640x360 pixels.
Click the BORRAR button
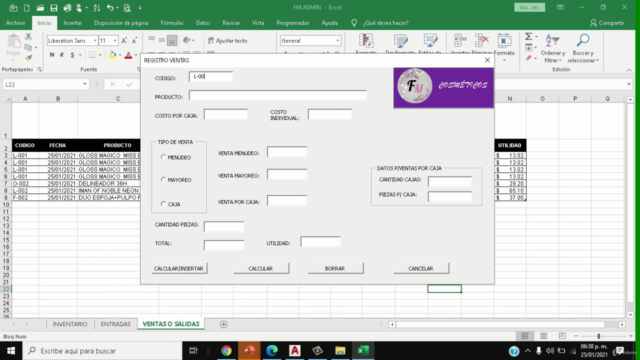335,269
